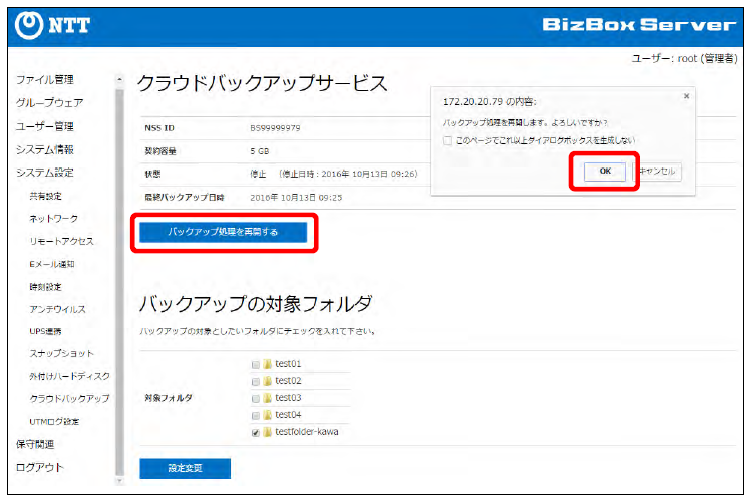750x504 pixels.
Task: Click the ユーザー: root (管理者) text
Action: click(684, 58)
